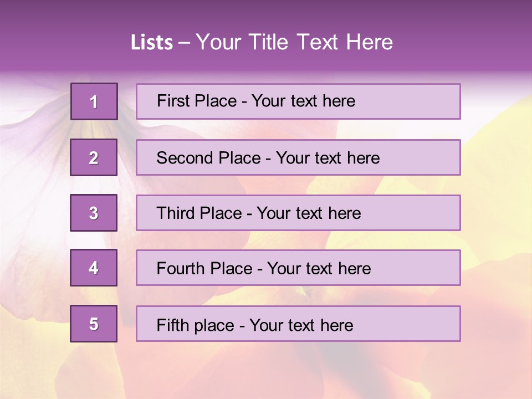
Task: Select the word 'Third' in the list
Action: point(175,213)
